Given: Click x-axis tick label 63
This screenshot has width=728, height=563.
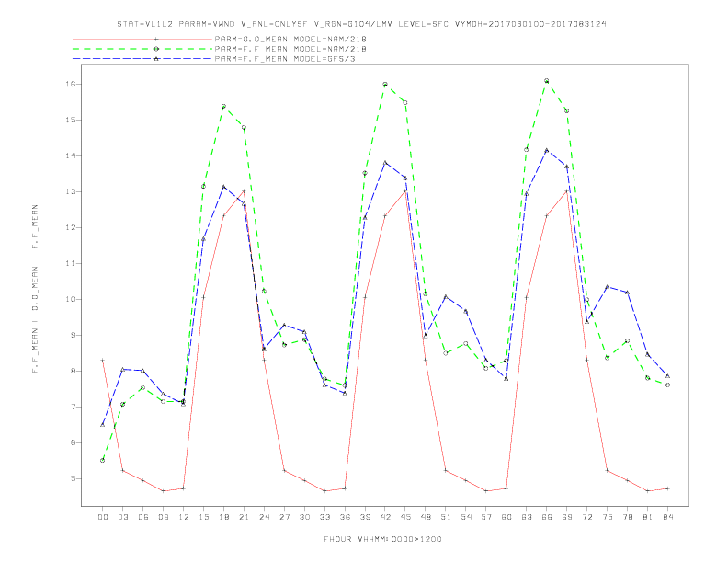Looking at the screenshot, I should 527,517.
